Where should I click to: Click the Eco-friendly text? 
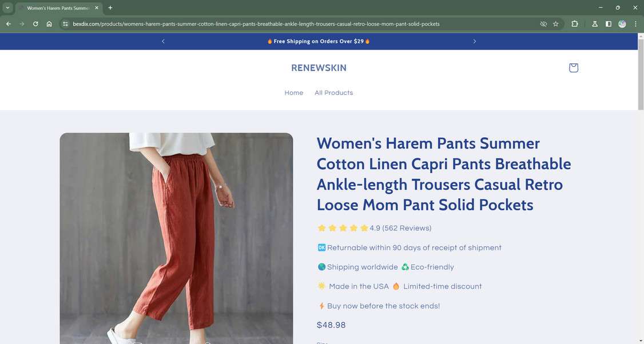tap(432, 267)
